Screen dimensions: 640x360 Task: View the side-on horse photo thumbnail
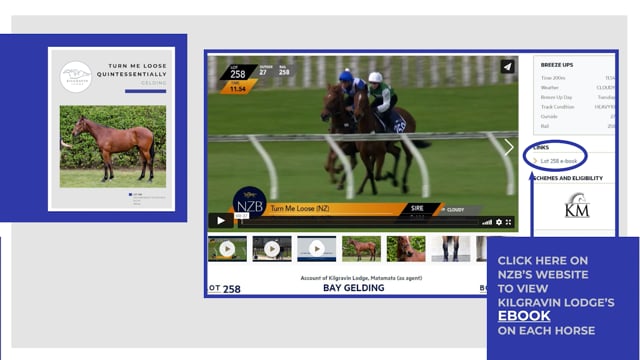click(361, 249)
